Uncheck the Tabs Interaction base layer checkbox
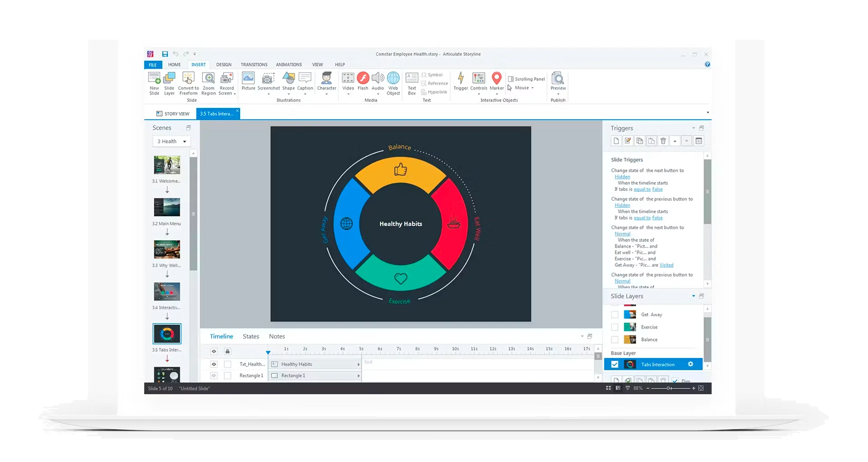 [x=615, y=364]
